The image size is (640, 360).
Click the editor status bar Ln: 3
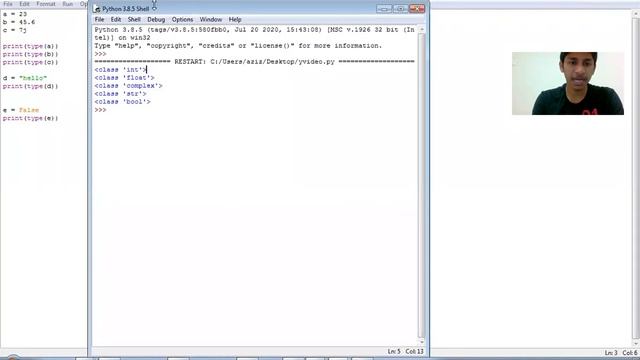611,353
